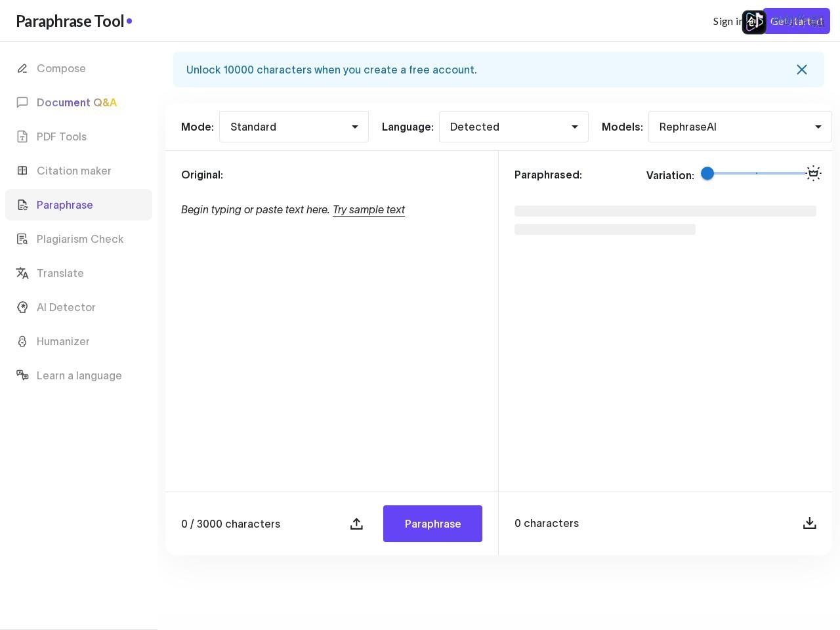
Task: Click the Variation slider handle
Action: [707, 173]
